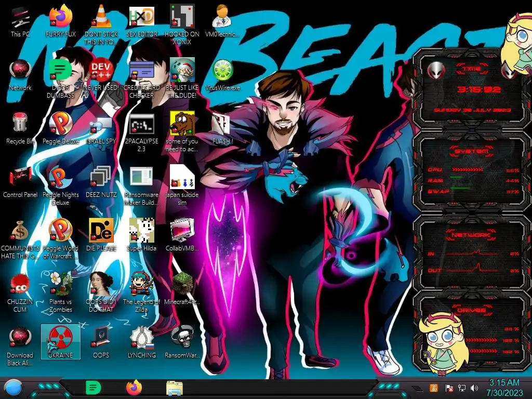Screen dimensions: 532x399
Task: Click the NETWORK widget header
Action: (471, 235)
